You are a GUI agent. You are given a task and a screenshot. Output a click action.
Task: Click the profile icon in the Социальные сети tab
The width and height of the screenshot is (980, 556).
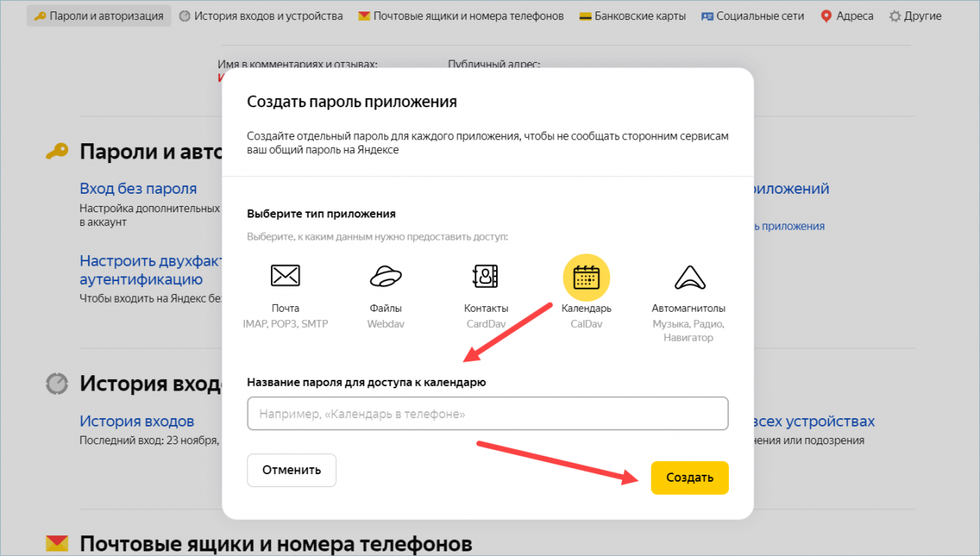tap(707, 16)
